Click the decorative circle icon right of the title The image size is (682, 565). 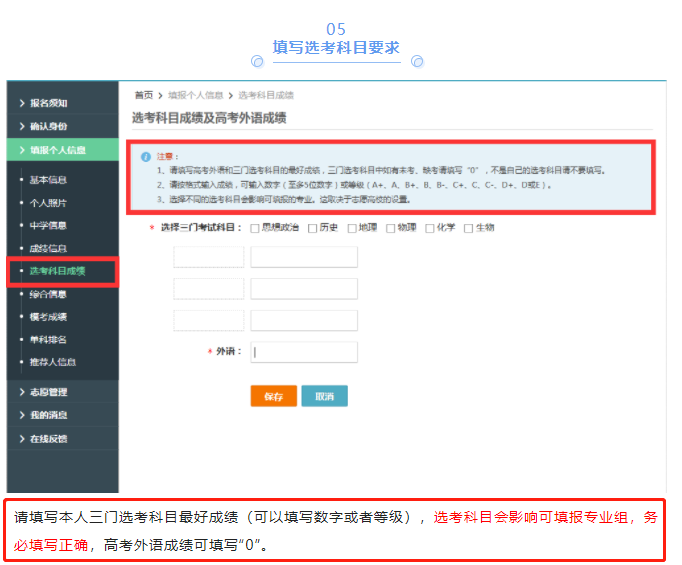click(x=417, y=61)
